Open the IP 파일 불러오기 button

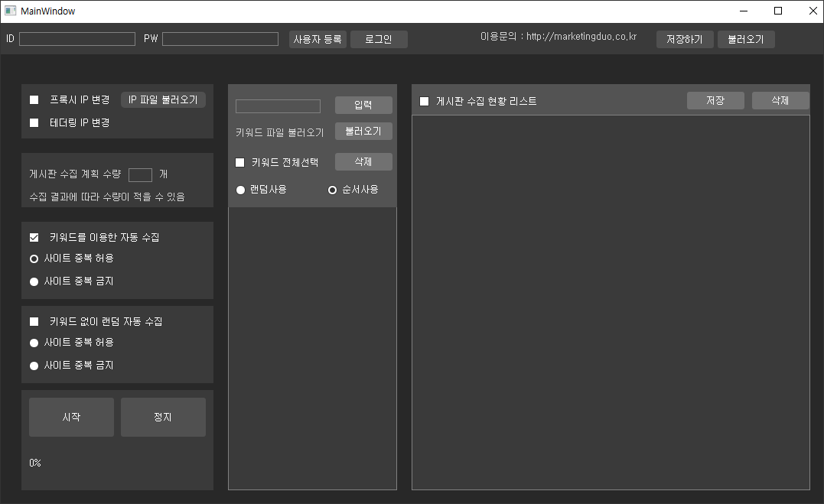[163, 99]
